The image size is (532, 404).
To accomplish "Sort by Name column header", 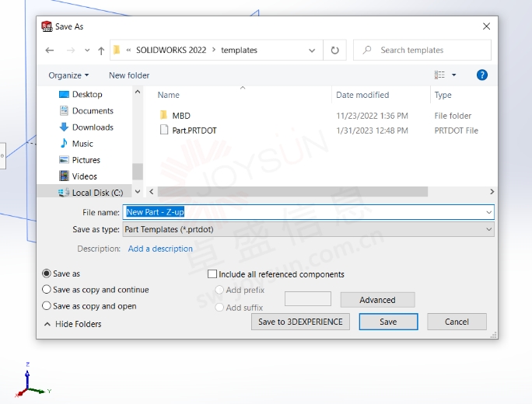I will (168, 95).
